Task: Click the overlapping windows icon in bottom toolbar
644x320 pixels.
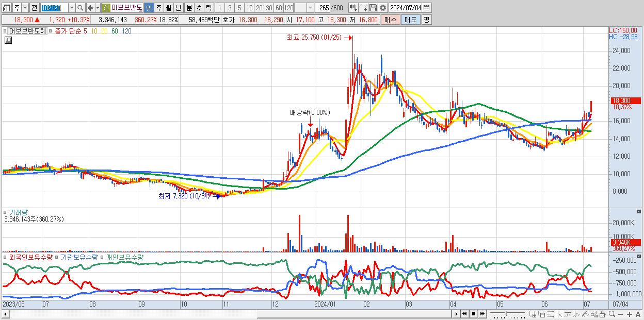Action: pos(542,314)
